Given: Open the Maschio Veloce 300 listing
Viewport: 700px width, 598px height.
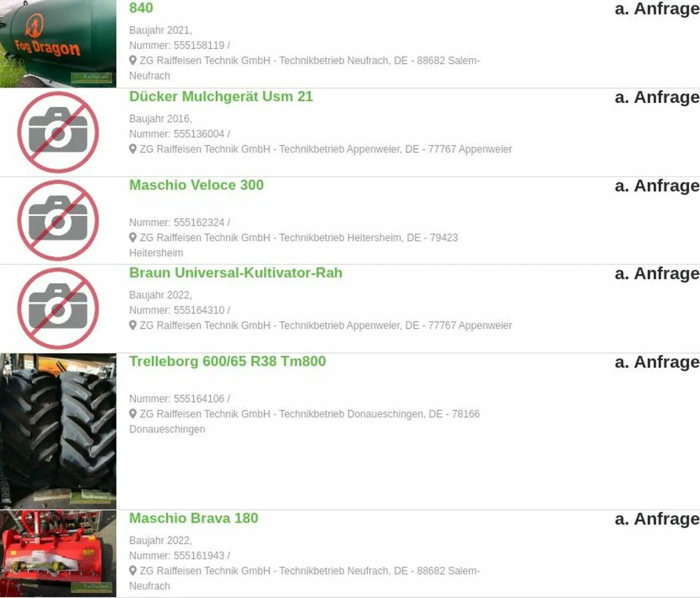Looking at the screenshot, I should 196,185.
